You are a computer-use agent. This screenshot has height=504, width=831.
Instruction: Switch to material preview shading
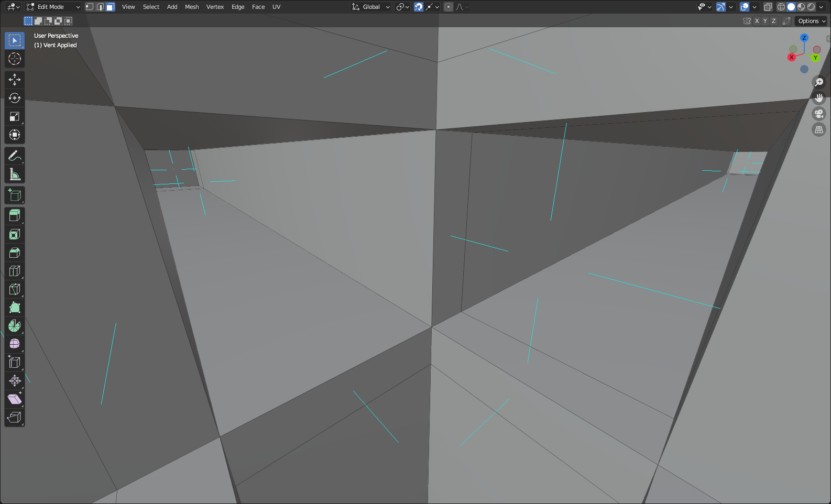pos(801,7)
